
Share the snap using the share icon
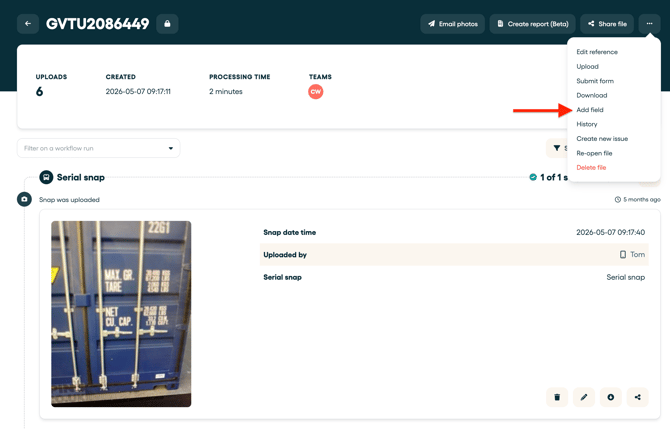coord(638,397)
